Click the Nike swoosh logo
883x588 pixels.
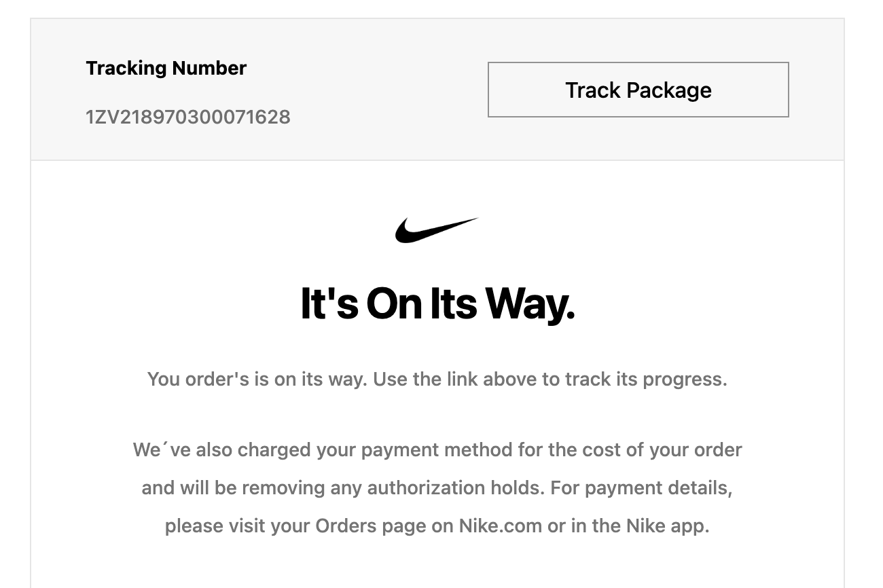click(437, 230)
